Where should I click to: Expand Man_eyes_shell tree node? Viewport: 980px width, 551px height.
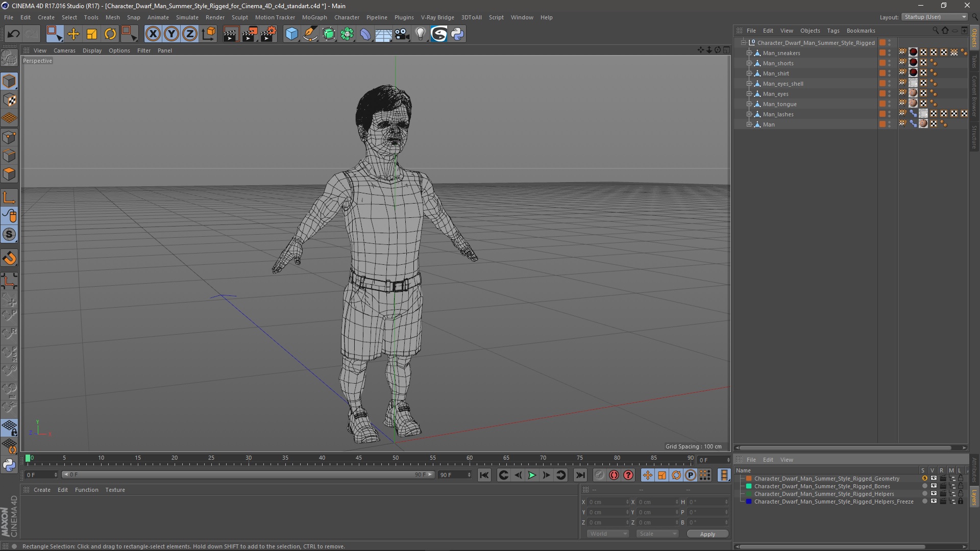[x=749, y=84]
